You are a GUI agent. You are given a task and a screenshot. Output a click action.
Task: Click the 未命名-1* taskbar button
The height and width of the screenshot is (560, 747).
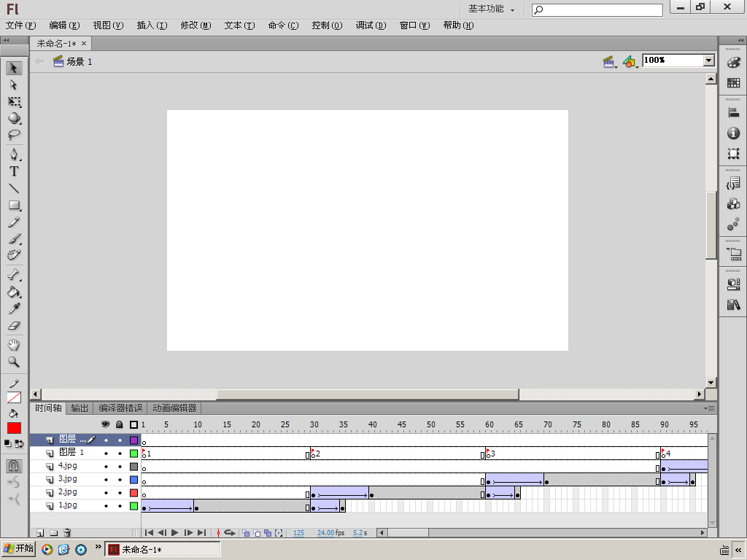tap(163, 550)
